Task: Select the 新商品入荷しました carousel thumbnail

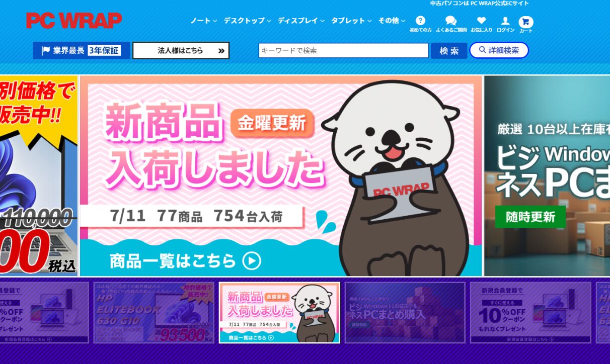Action: click(x=279, y=312)
